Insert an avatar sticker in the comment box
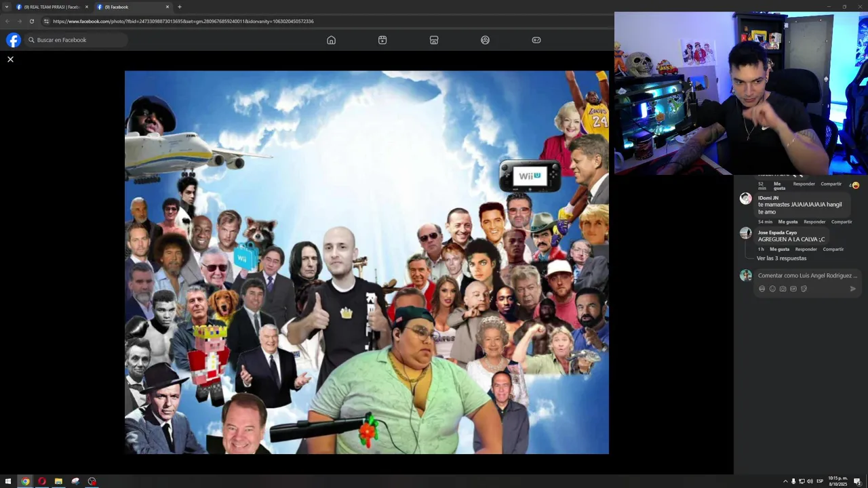The height and width of the screenshot is (488, 868). click(x=762, y=289)
